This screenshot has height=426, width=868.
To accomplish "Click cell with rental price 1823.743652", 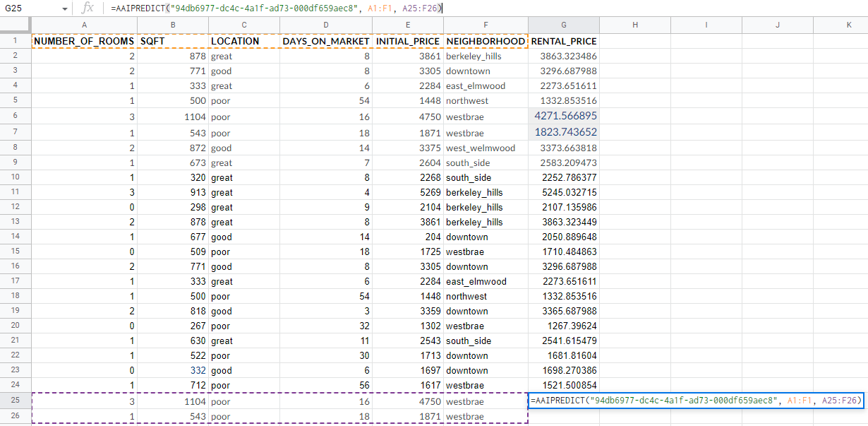I will 563,132.
